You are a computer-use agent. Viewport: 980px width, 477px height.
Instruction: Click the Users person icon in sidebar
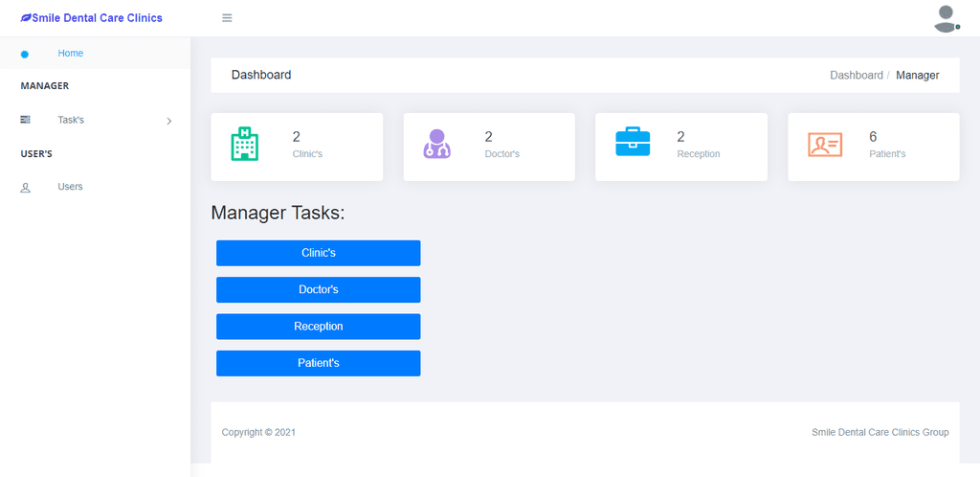pyautogui.click(x=26, y=187)
